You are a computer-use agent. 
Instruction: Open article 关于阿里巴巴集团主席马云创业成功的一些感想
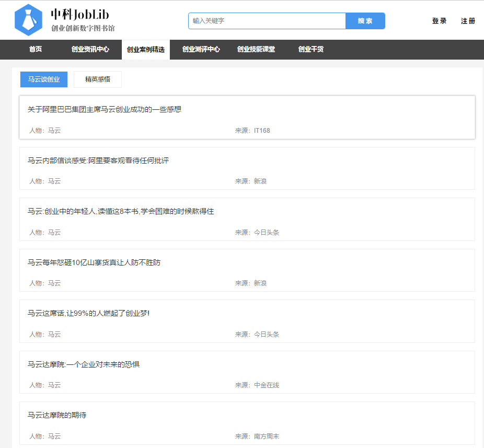pos(105,110)
